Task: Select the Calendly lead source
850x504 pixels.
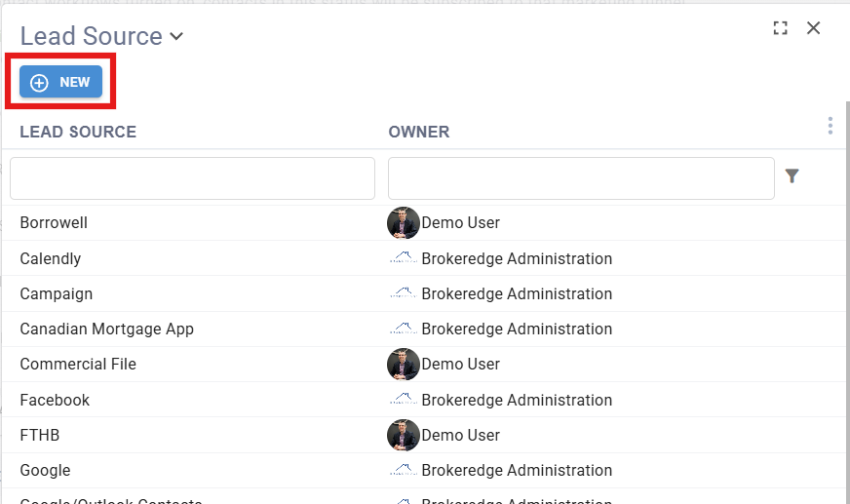Action: pos(51,259)
